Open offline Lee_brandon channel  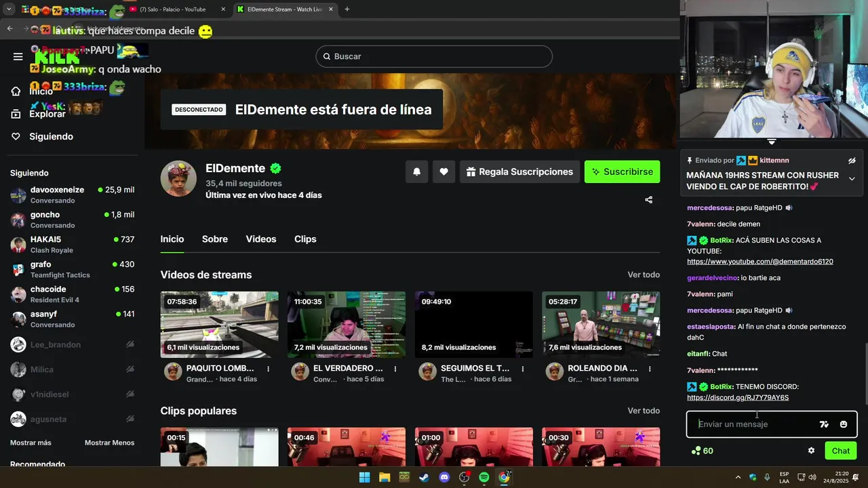coord(72,344)
